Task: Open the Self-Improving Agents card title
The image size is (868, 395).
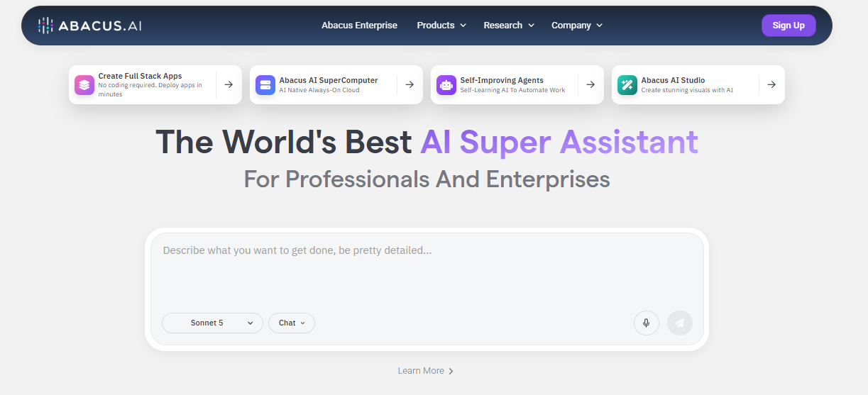Action: pyautogui.click(x=502, y=80)
